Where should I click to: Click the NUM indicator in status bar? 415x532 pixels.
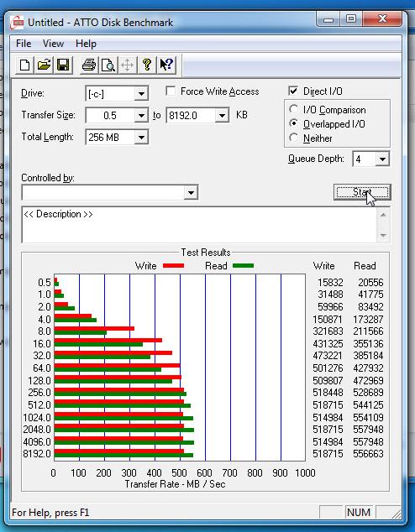(359, 513)
